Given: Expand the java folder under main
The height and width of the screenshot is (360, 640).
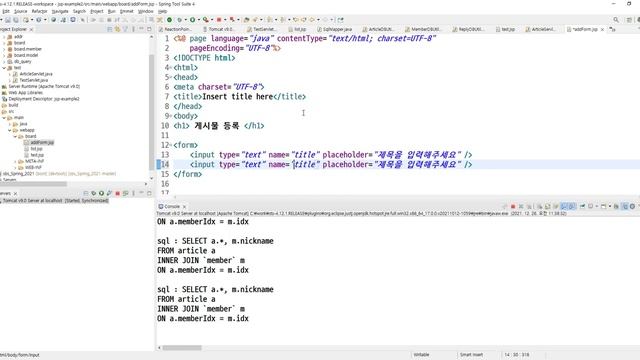Looking at the screenshot, I should (x=10, y=124).
